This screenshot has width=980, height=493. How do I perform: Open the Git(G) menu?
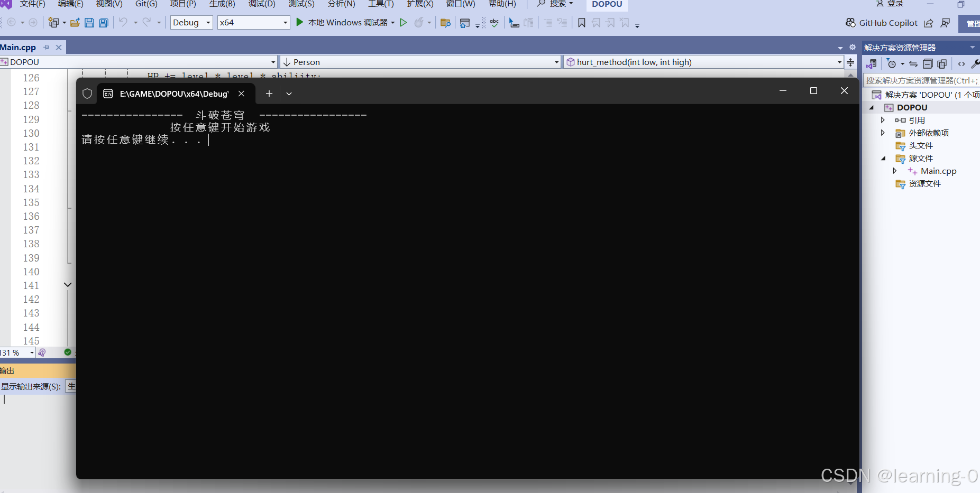(x=146, y=4)
